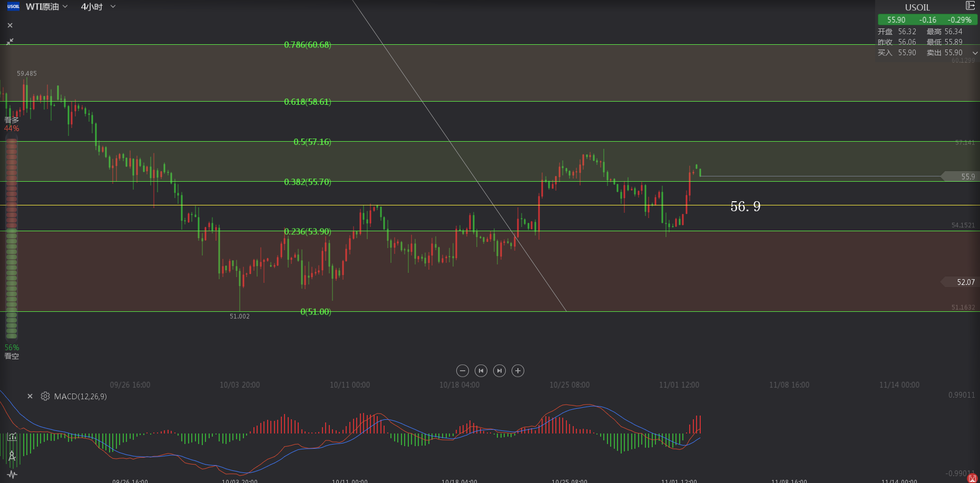Screen dimensions: 980x483
Task: Click the USOIL symbol logo icon
Action: click(x=13, y=6)
